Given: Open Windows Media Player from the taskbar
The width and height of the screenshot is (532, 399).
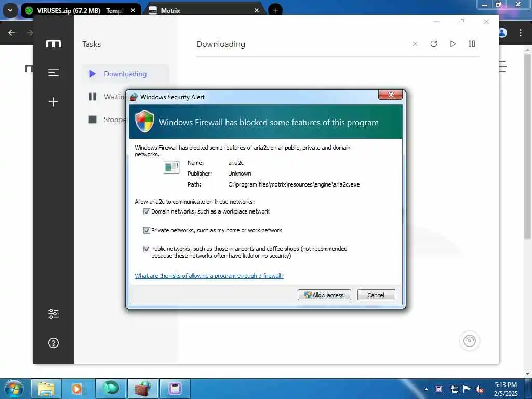Looking at the screenshot, I should 77,389.
